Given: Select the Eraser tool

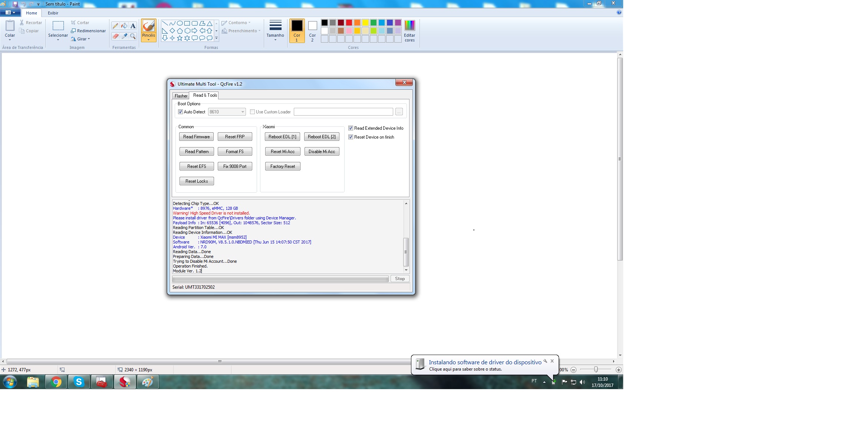Looking at the screenshot, I should pyautogui.click(x=115, y=36).
